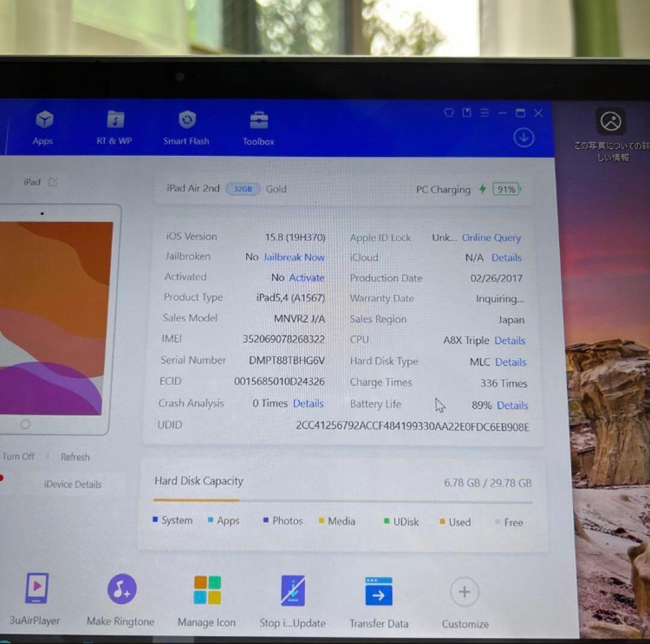
Task: Launch 3uAirPlayer tool
Action: pos(36,597)
